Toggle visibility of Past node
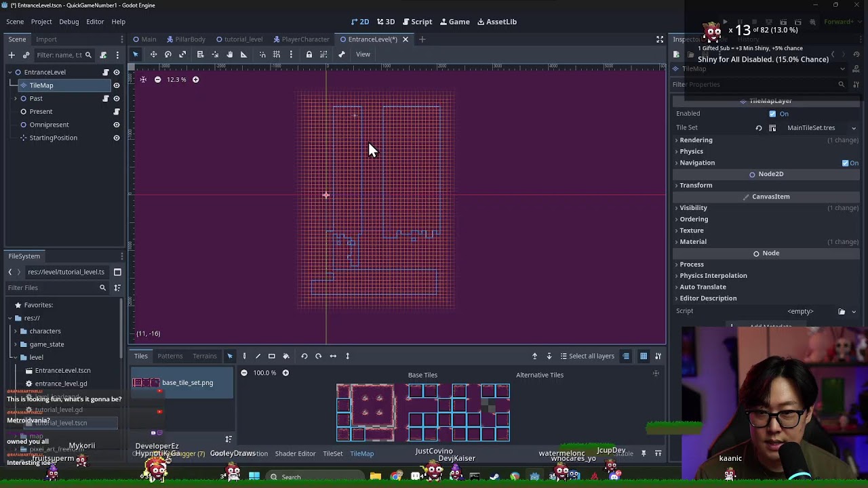 [117, 98]
